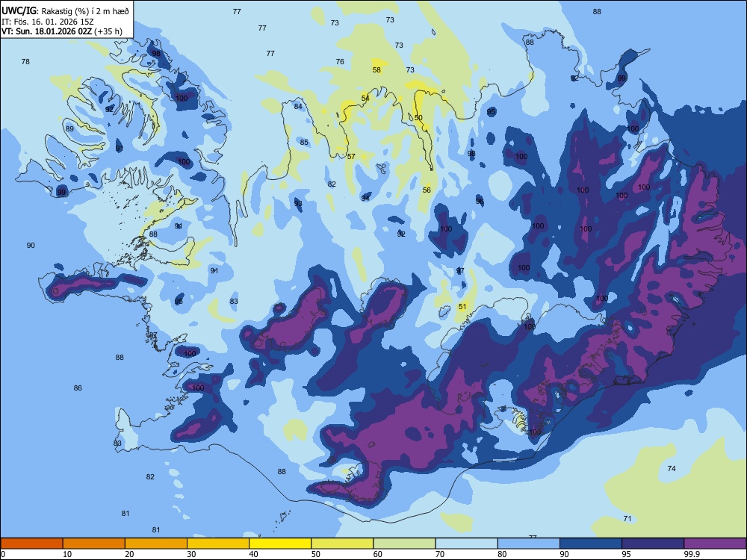The image size is (747, 560).
Task: Click the '(+35 h)' forecast offset text
Action: pyautogui.click(x=108, y=31)
